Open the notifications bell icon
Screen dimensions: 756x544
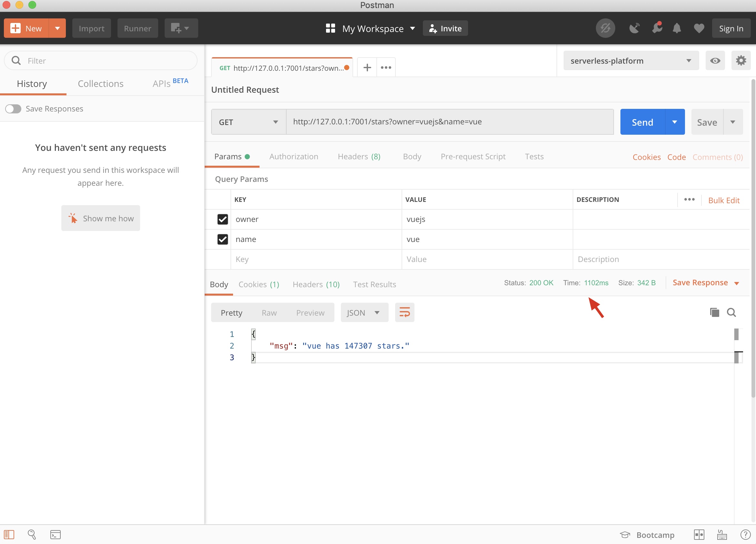677,28
